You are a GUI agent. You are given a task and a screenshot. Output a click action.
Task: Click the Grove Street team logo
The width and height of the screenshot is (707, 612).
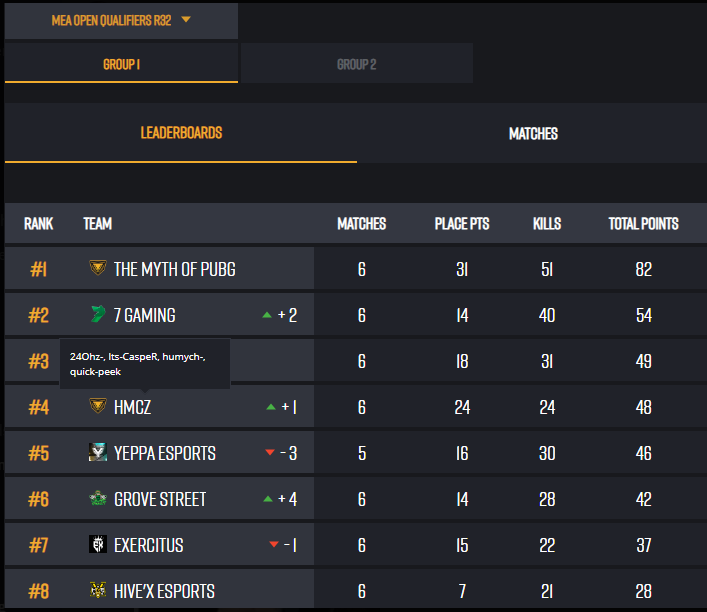98,498
